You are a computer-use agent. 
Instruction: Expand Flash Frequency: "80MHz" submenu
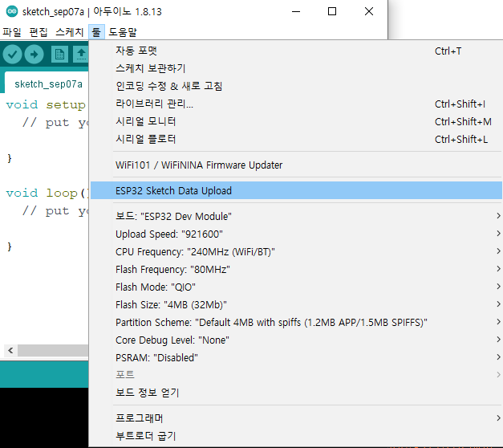click(x=296, y=269)
